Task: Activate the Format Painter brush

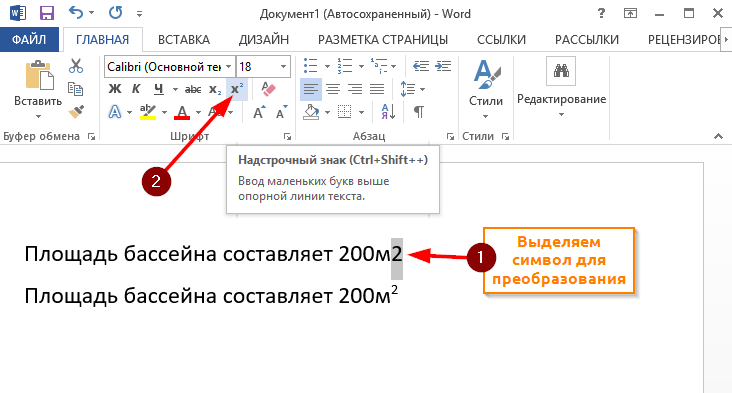Action: (76, 112)
